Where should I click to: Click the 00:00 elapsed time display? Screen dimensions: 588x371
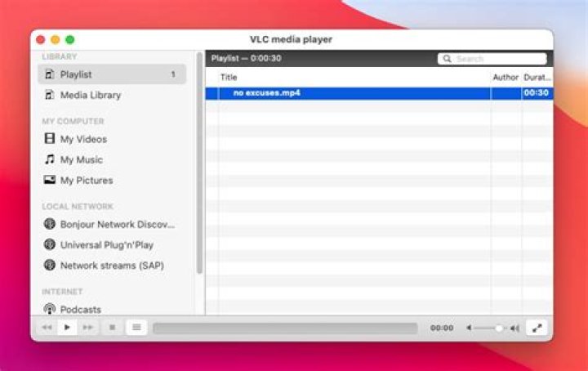click(x=442, y=328)
